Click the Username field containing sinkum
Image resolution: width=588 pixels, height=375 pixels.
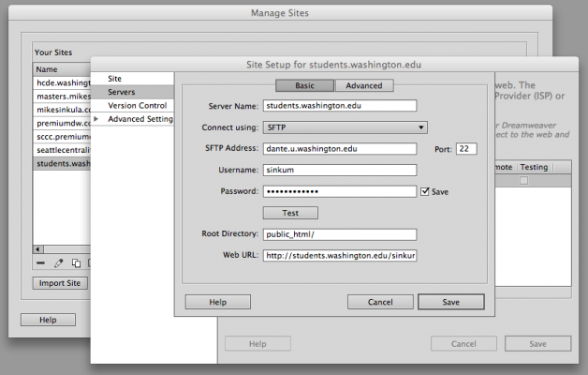click(x=340, y=170)
